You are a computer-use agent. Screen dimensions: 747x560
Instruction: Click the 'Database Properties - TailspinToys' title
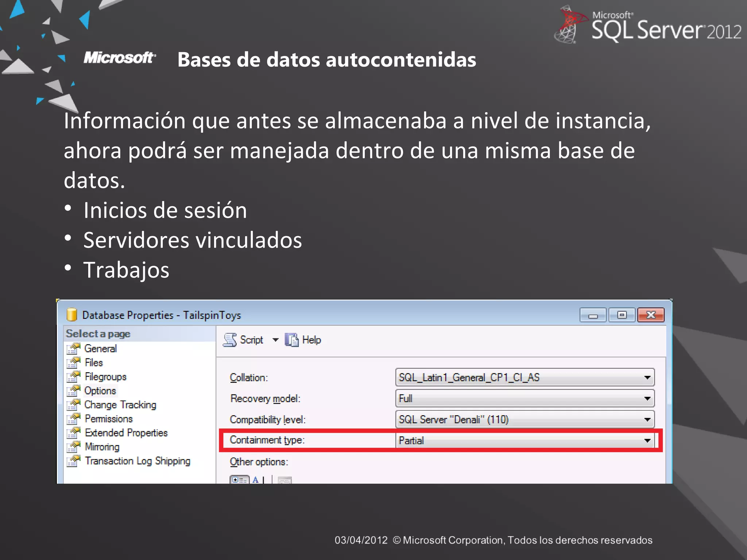pos(162,315)
